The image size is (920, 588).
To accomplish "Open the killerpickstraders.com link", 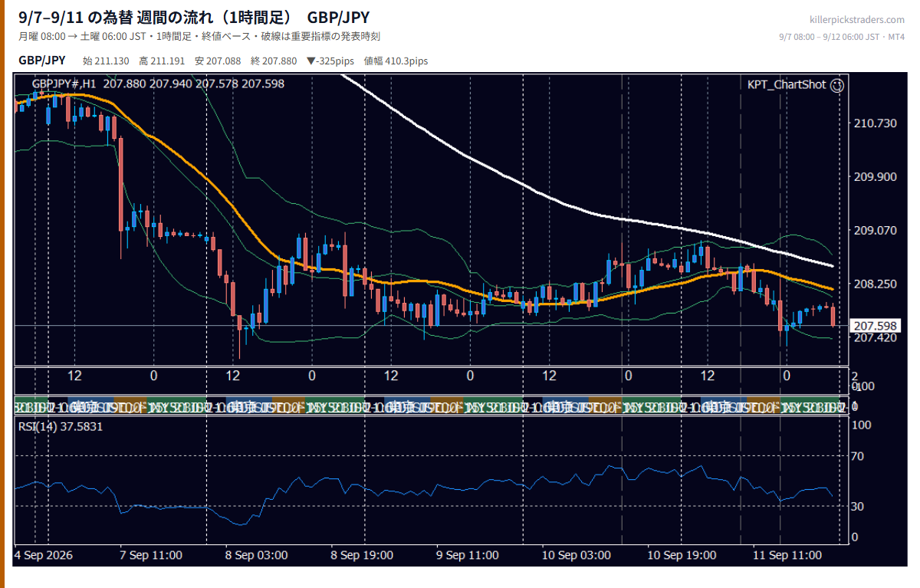I will click(x=857, y=20).
